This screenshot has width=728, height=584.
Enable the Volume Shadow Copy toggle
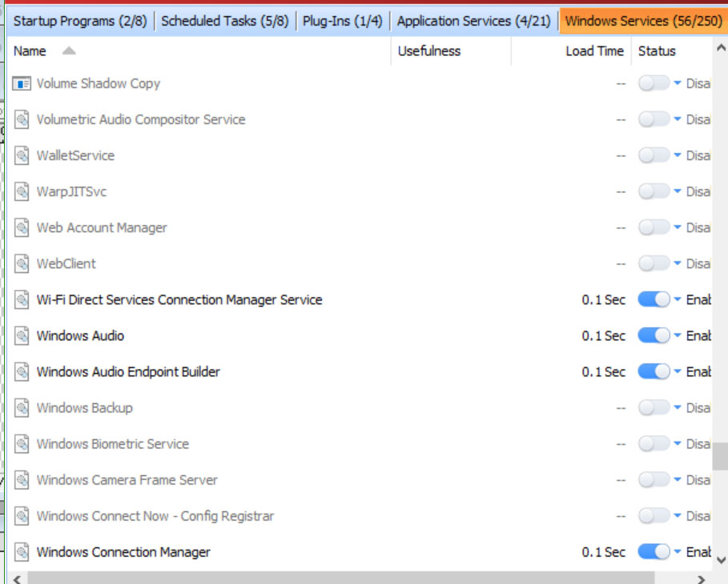(654, 83)
